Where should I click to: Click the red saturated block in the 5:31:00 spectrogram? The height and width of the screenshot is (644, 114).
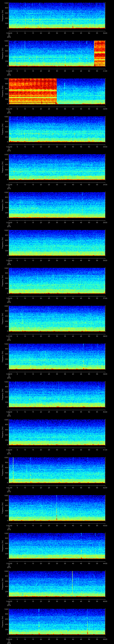point(33,91)
